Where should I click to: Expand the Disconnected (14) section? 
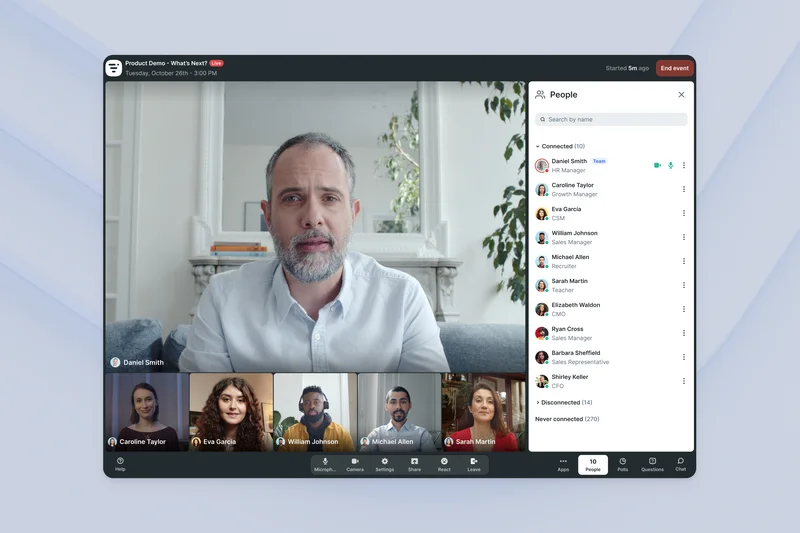pyautogui.click(x=538, y=402)
